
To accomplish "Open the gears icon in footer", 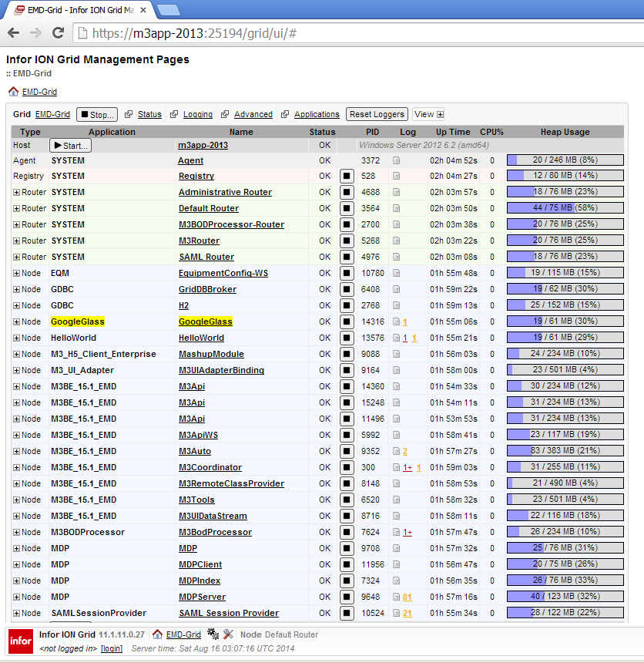I will pyautogui.click(x=213, y=634).
